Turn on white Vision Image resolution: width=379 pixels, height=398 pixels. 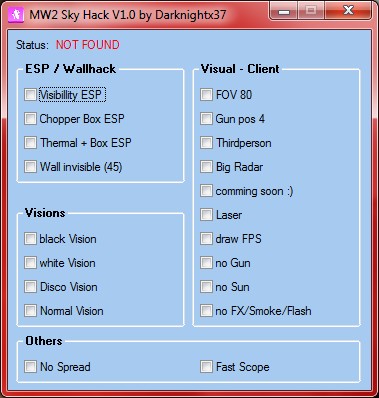pos(30,263)
